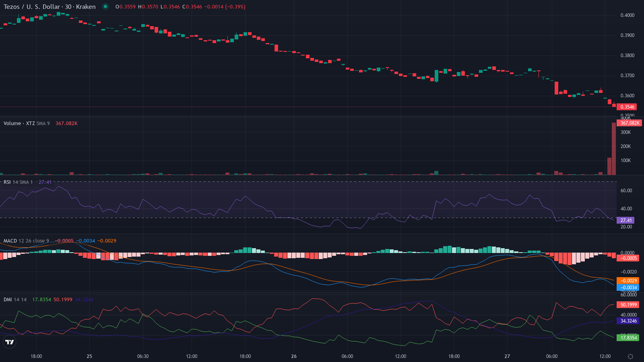Click the purple 34.3246 tag on DMI scale
The width and height of the screenshot is (644, 362).
[628, 321]
